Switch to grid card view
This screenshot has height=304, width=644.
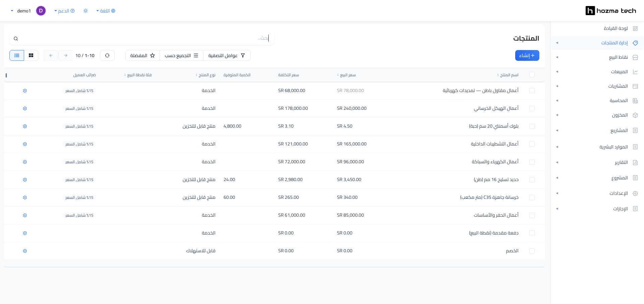31,55
